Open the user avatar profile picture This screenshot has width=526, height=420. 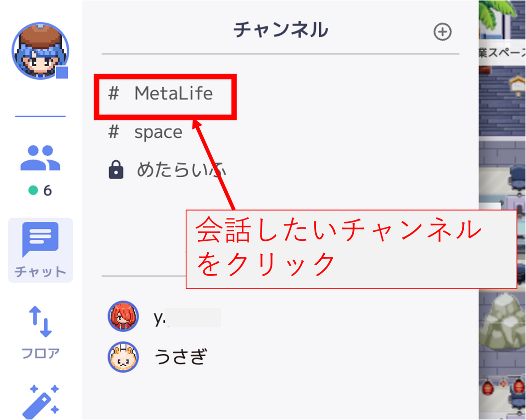pos(40,51)
